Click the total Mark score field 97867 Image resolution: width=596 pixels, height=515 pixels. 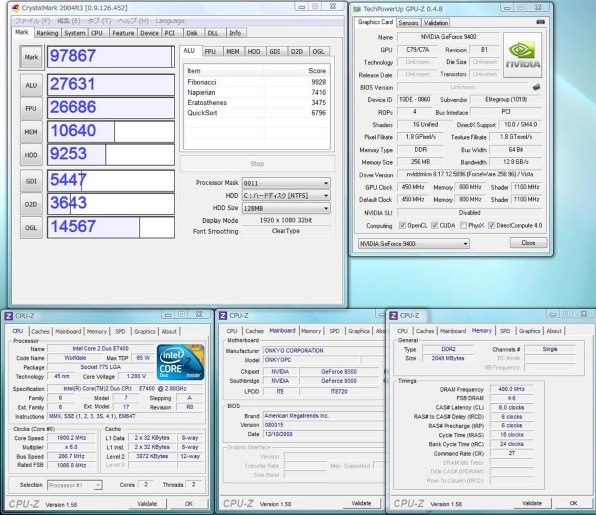pyautogui.click(x=111, y=57)
